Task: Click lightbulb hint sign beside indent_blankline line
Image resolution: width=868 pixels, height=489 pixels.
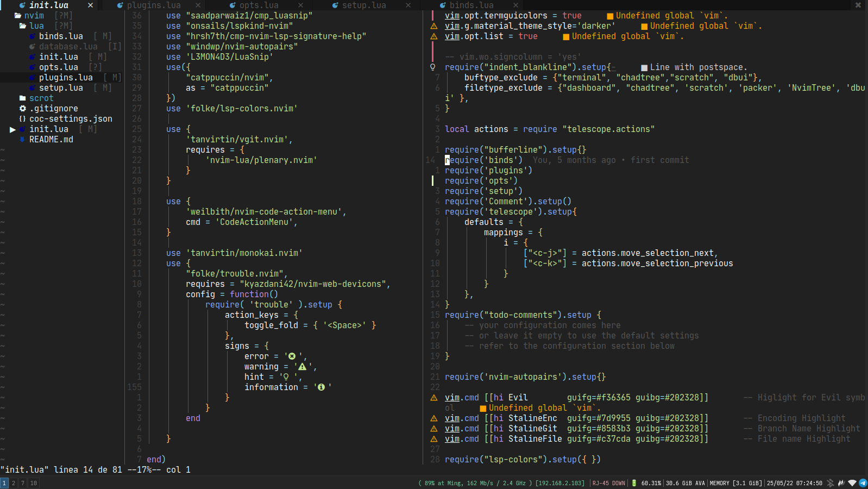Action: tap(433, 67)
